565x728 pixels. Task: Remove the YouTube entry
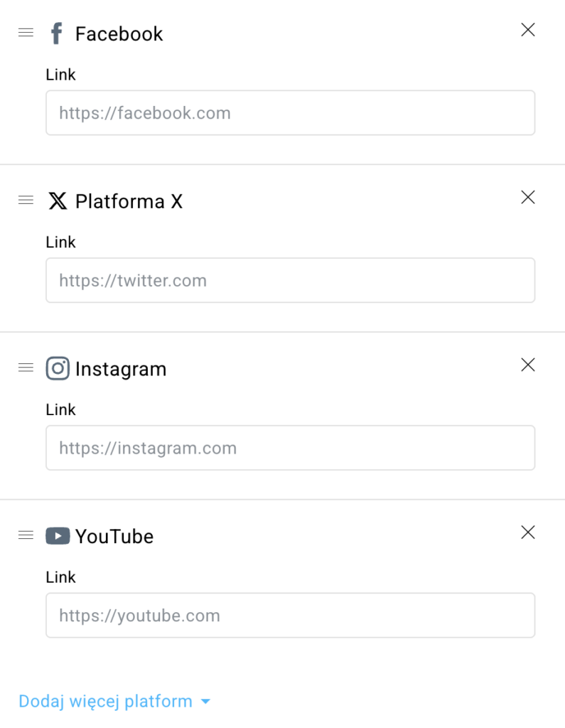coord(528,532)
